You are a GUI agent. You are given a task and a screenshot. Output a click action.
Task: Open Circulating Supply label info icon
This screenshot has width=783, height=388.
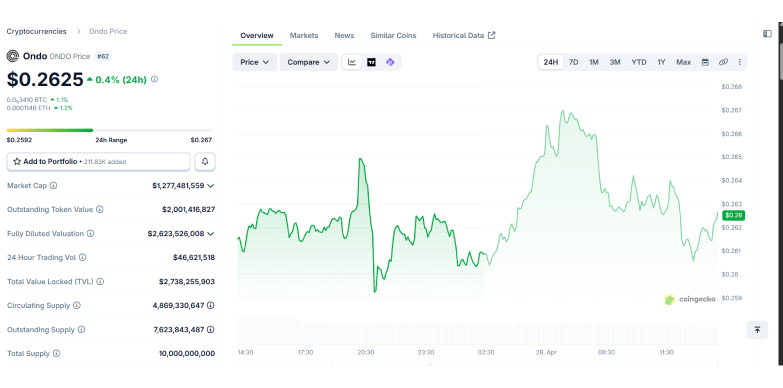pyautogui.click(x=77, y=305)
